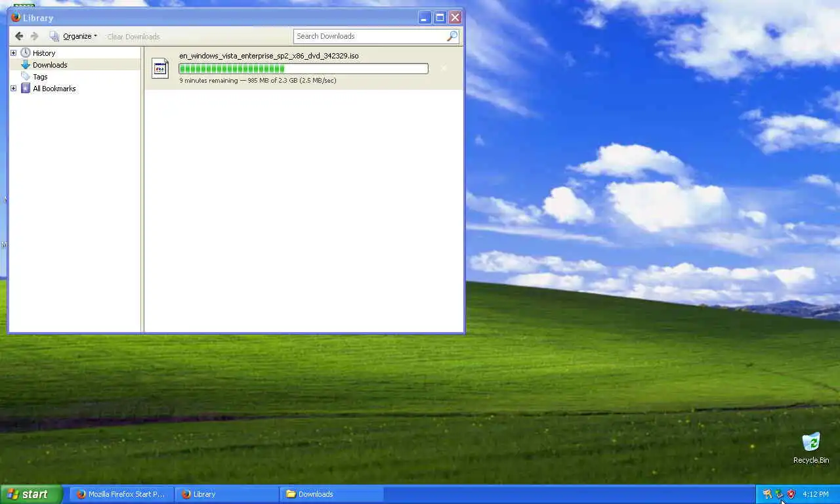Select Downloads in the sidebar
Viewport: 840px width, 504px height.
click(x=50, y=65)
